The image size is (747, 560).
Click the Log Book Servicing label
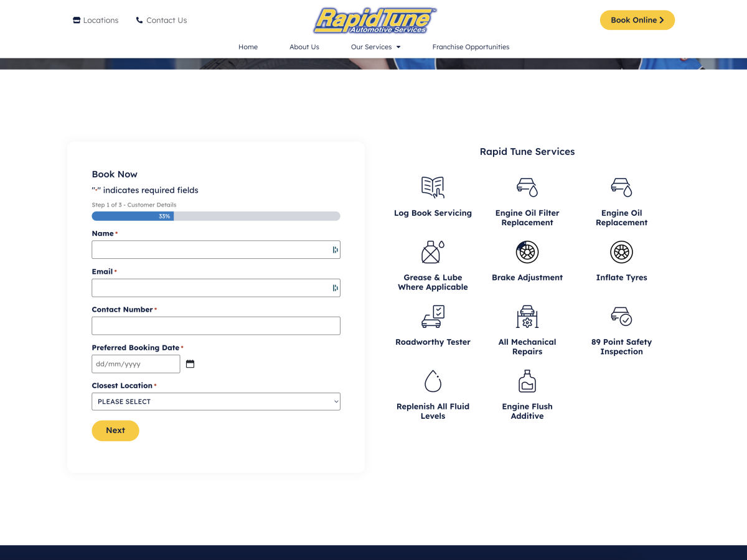[x=433, y=213]
